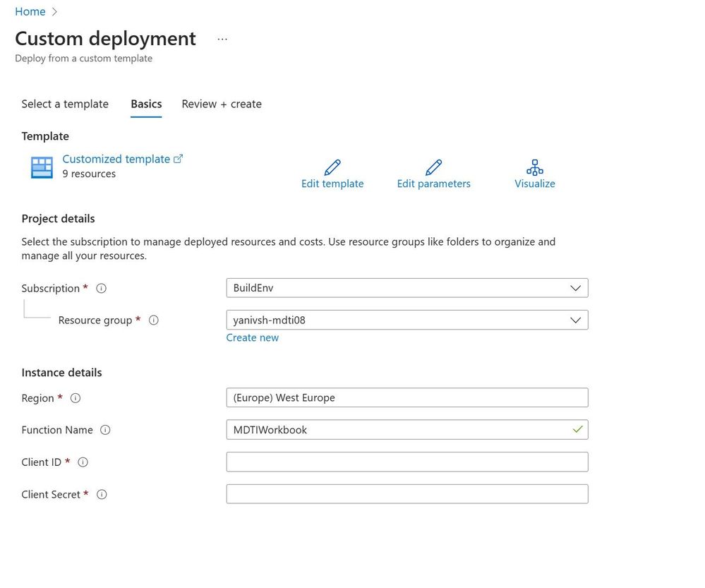Click the Customized template grid icon
705x588 pixels.
tap(42, 167)
